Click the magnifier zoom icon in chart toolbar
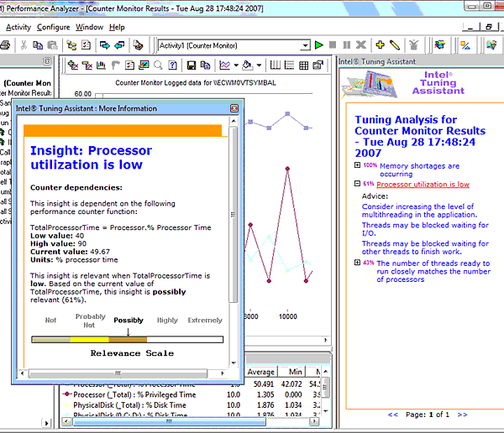The width and height of the screenshot is (504, 433). (158, 65)
